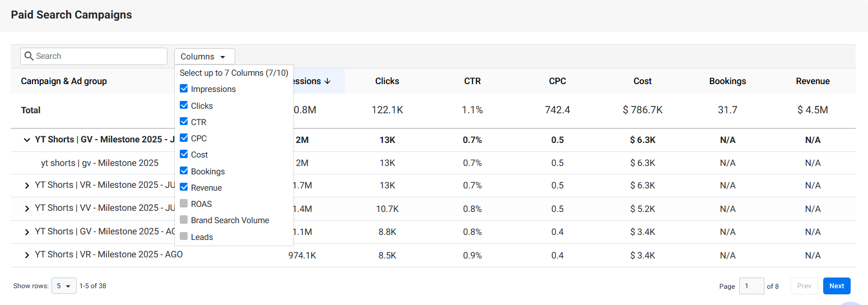The height and width of the screenshot is (305, 868).
Task: Sort by the Cost column header
Action: click(x=642, y=81)
